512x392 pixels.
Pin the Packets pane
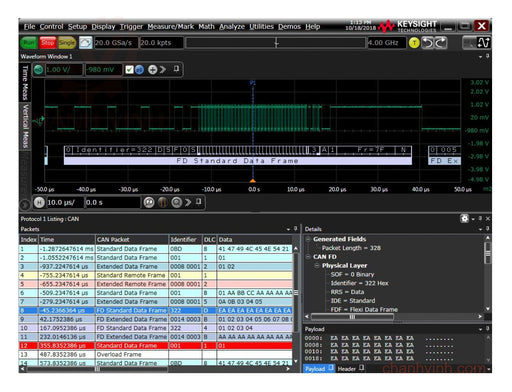295,229
